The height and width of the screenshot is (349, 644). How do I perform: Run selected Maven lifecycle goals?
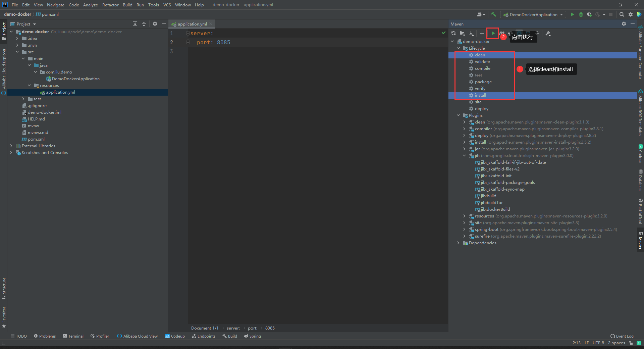click(x=493, y=33)
